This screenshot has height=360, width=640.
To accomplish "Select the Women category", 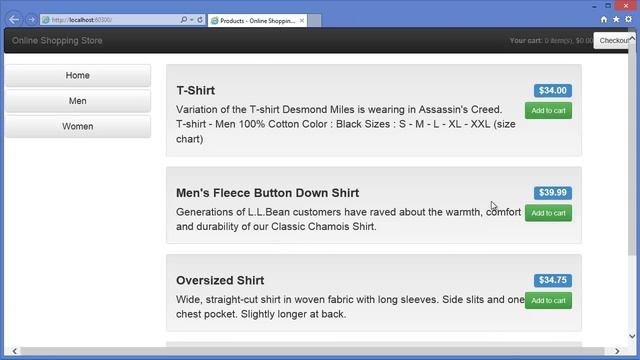I will 78,127.
